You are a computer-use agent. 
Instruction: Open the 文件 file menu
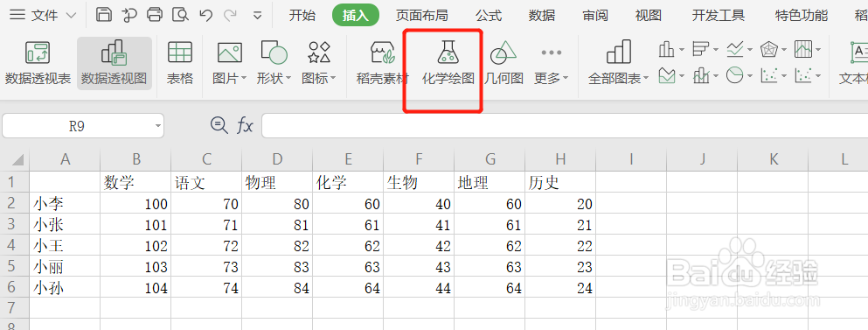tap(44, 16)
